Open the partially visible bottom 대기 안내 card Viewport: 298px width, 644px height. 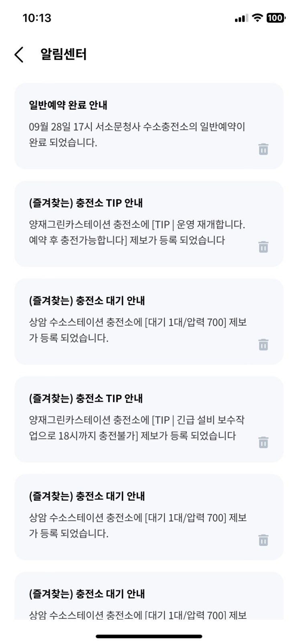tap(149, 596)
